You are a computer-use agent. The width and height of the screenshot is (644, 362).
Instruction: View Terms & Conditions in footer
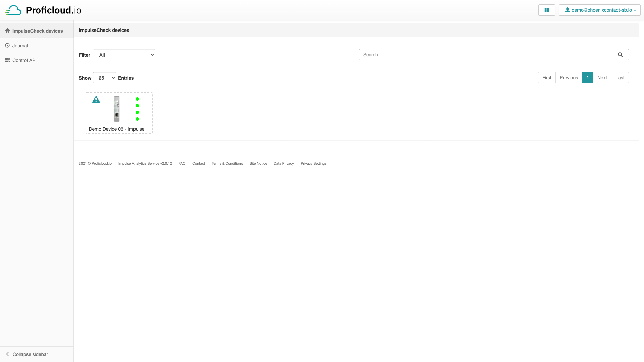227,163
